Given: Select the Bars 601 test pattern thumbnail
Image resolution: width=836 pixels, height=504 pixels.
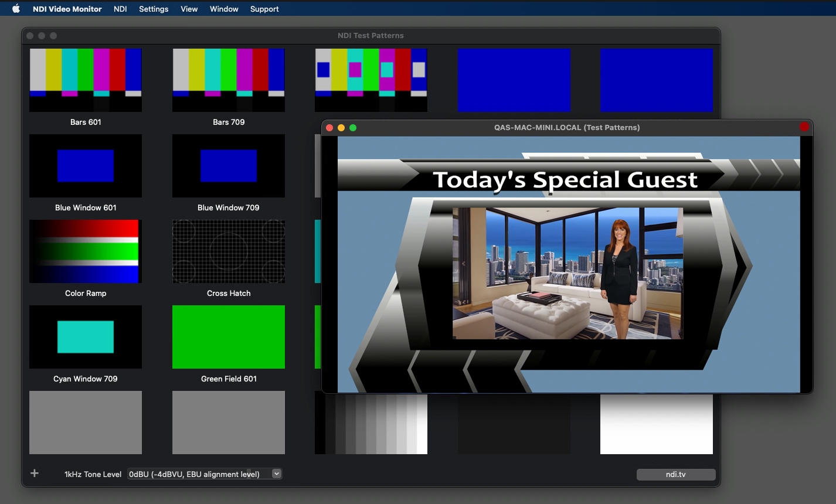Looking at the screenshot, I should pos(86,80).
